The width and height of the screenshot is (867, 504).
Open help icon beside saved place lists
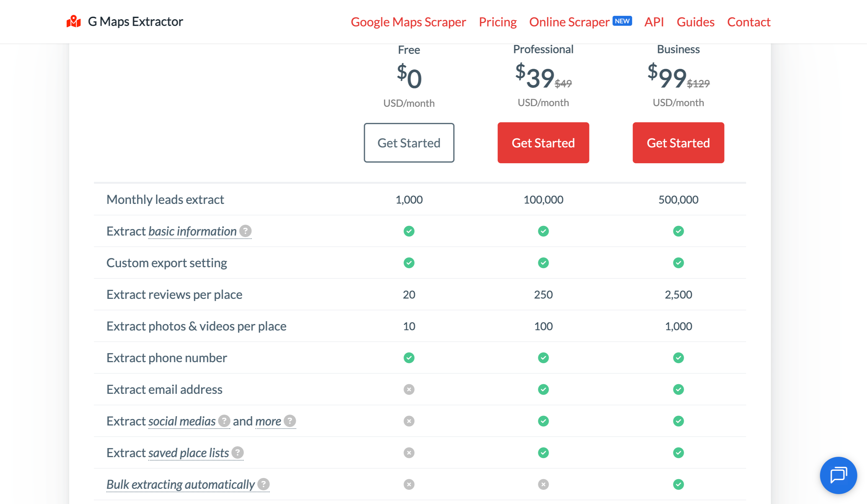(x=237, y=452)
